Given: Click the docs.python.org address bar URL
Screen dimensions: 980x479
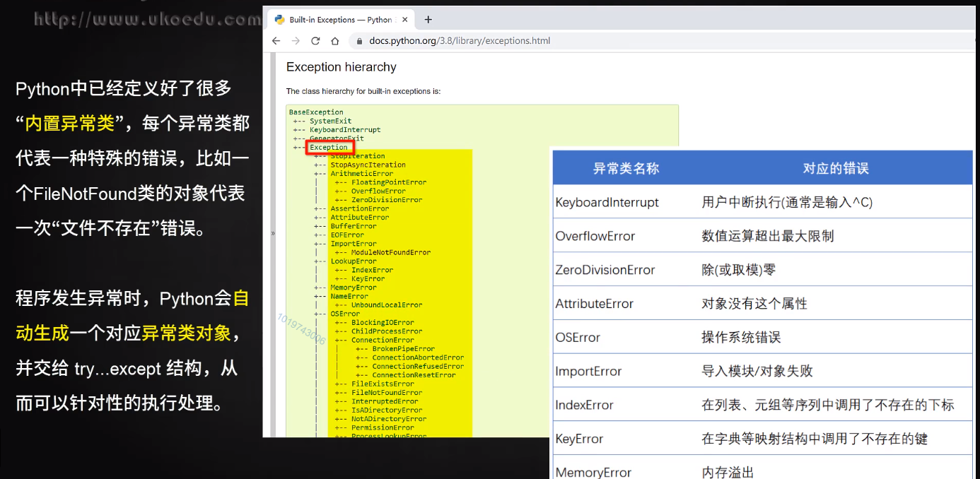Looking at the screenshot, I should [x=460, y=41].
